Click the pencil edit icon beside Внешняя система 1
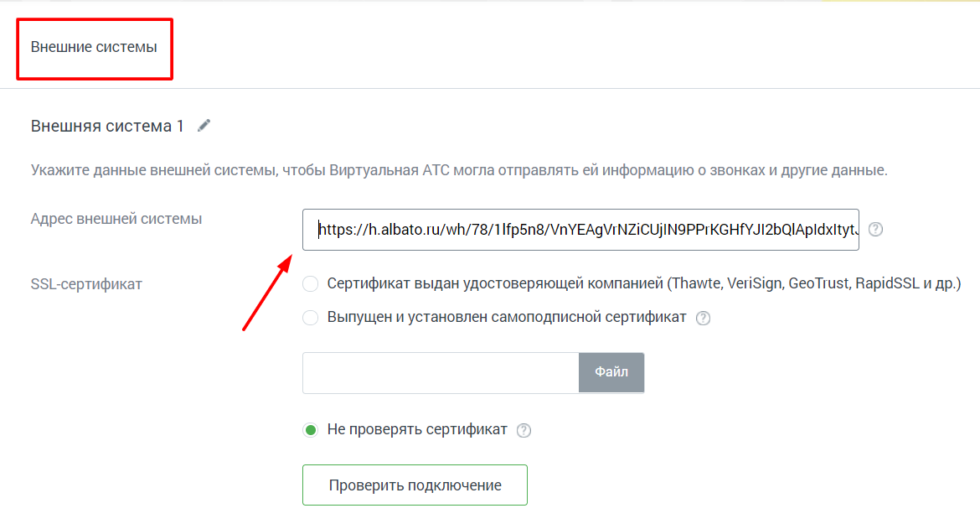980x529 pixels. click(x=204, y=126)
